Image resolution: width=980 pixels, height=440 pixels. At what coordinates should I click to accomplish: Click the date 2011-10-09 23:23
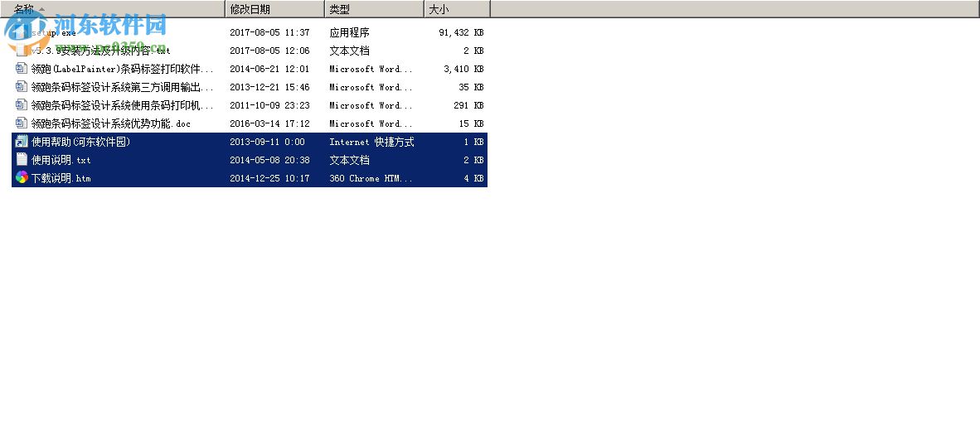[x=269, y=105]
